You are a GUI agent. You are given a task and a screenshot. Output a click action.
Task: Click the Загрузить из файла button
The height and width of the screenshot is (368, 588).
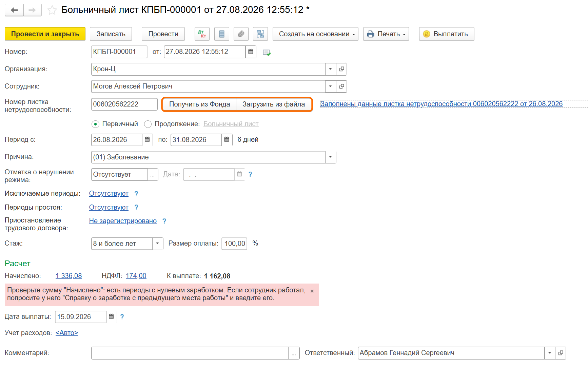coord(274,104)
